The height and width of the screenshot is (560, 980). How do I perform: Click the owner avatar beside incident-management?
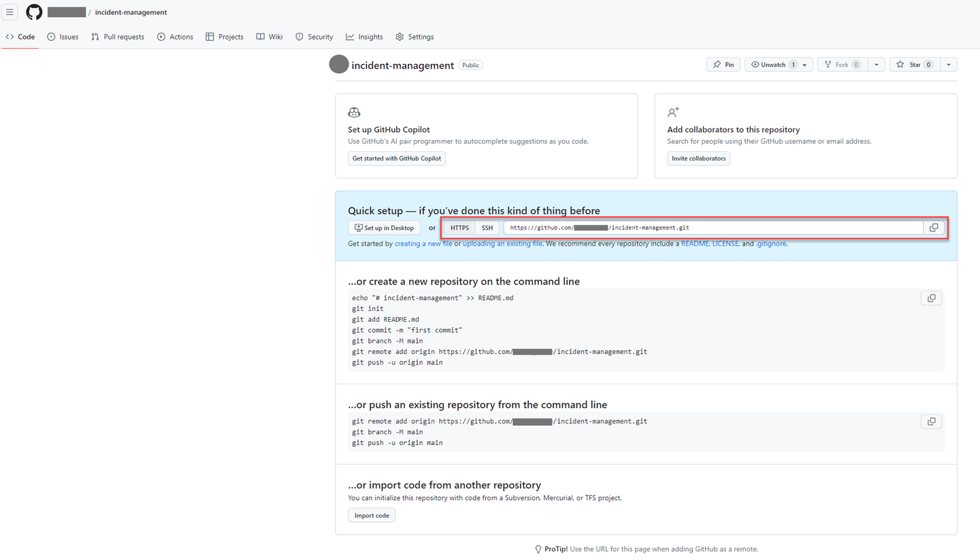(339, 65)
